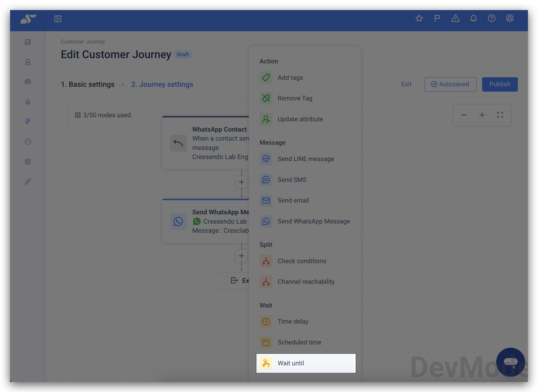Open the dashboard chart icon in the sidebar

28,42
